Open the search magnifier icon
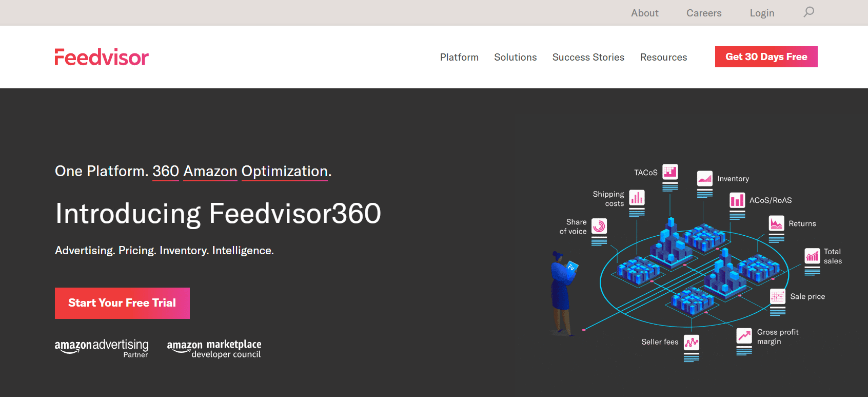Screen dimensions: 868x397 [809, 12]
